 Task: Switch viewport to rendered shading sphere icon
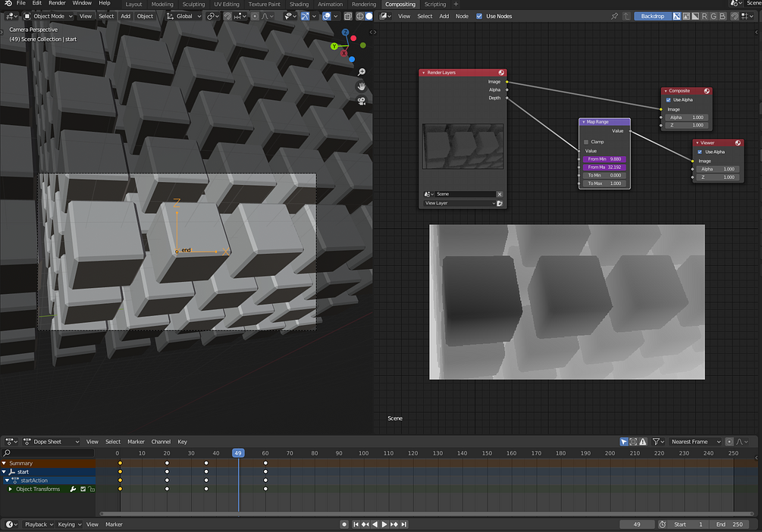[x=370, y=16]
